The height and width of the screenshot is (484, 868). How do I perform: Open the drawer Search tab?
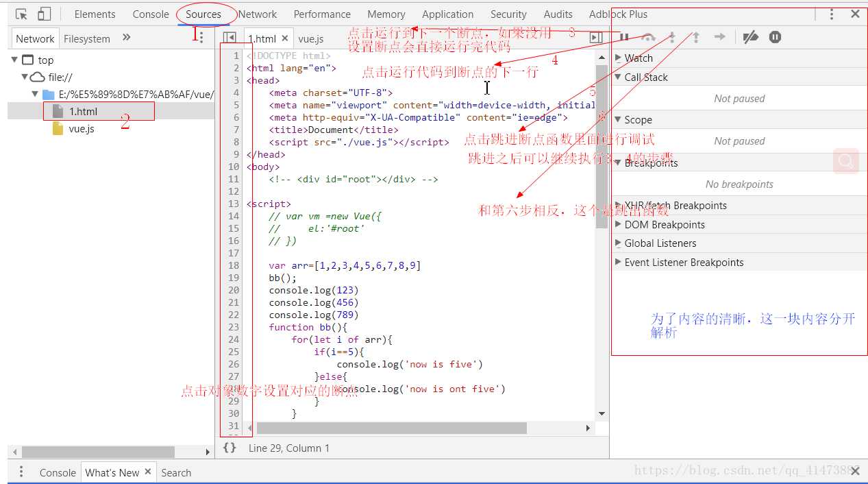click(x=176, y=472)
